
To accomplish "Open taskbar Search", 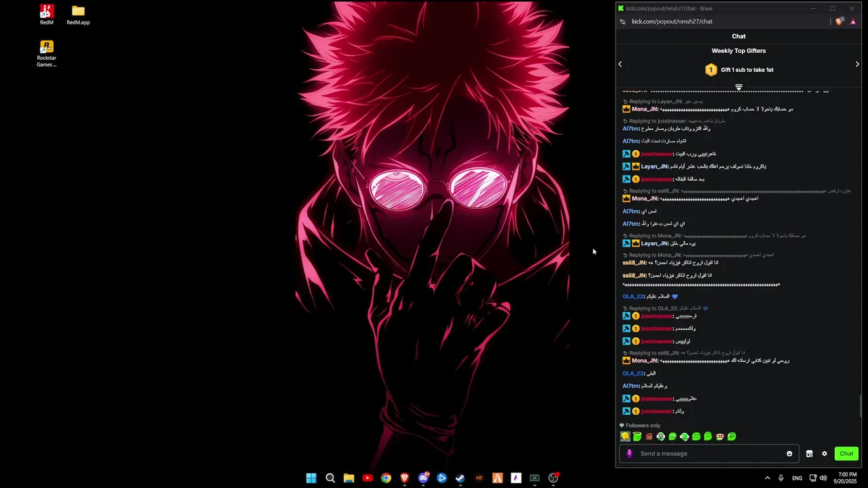I will tap(330, 478).
